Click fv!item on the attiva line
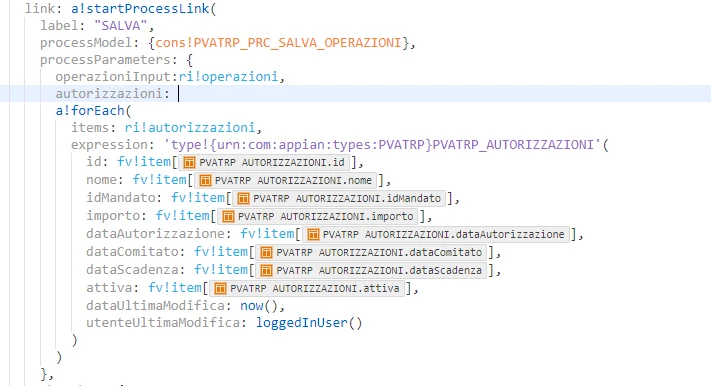This screenshot has height=386, width=711. coord(175,288)
